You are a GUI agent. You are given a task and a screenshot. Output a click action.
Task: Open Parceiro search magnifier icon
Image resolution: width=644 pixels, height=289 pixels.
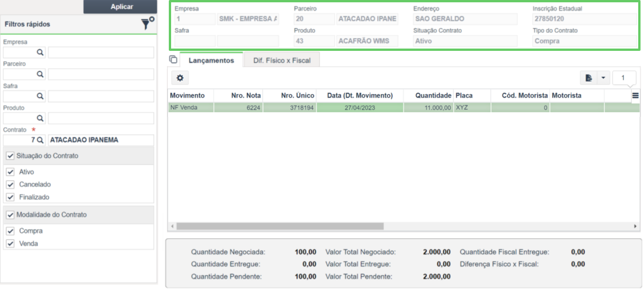point(40,75)
